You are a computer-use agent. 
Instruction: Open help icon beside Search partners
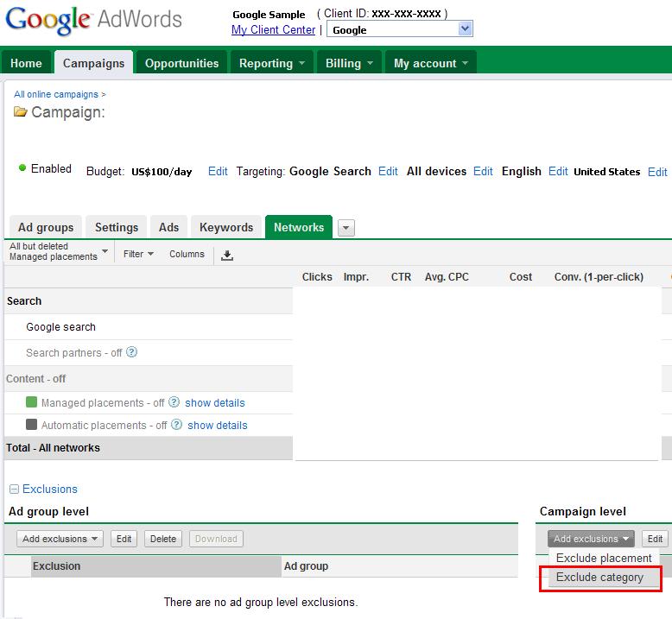132,352
